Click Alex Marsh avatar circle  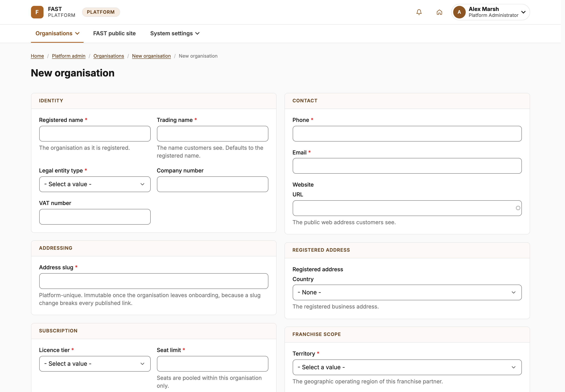point(459,12)
